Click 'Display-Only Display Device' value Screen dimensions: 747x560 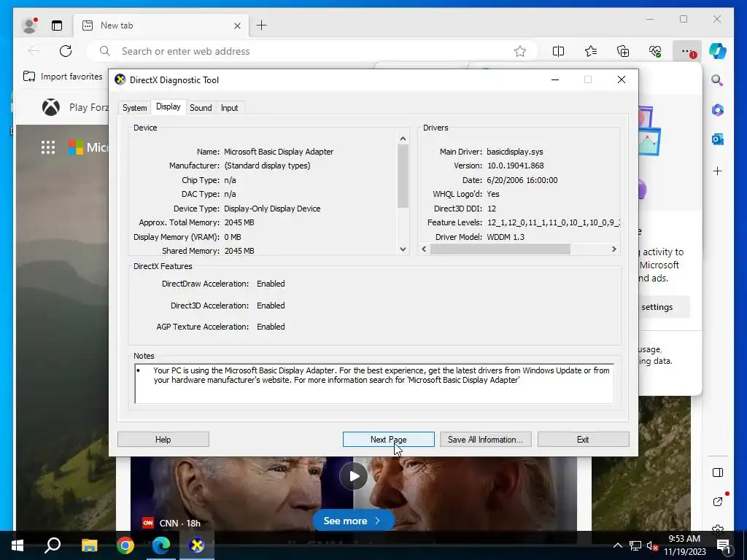tap(272, 208)
